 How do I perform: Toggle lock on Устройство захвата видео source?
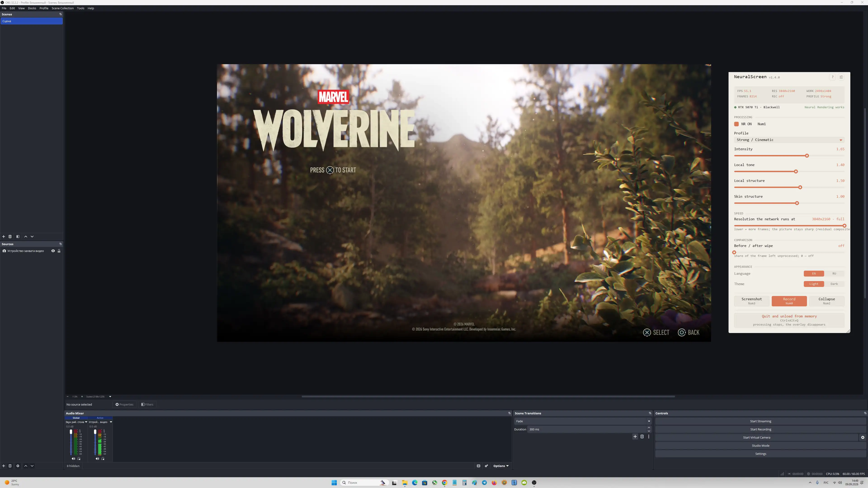tap(59, 251)
